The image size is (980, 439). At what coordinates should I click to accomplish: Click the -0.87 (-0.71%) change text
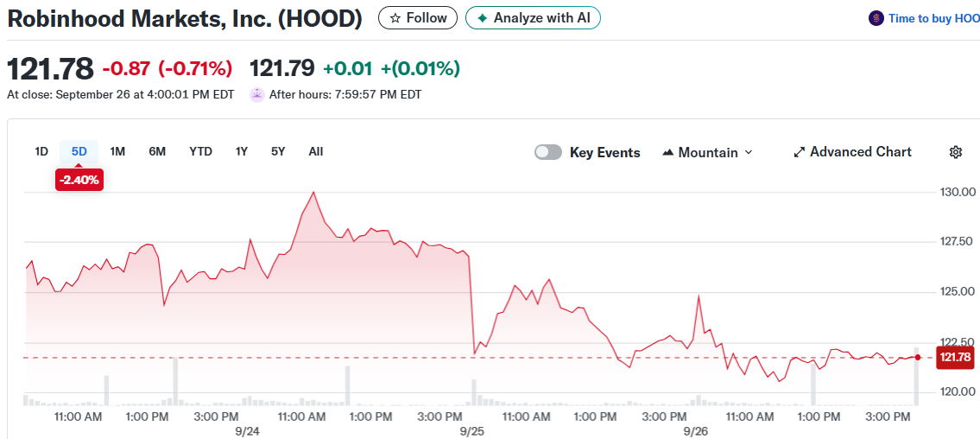(x=167, y=69)
